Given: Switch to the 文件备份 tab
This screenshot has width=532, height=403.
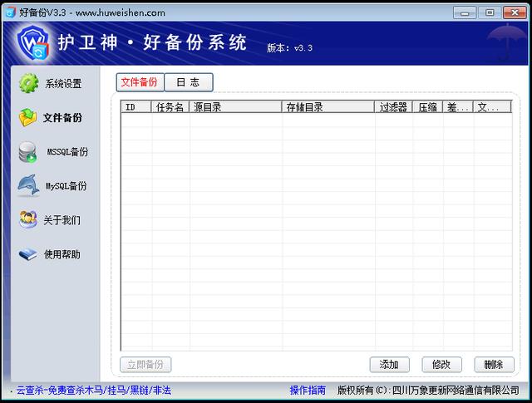Looking at the screenshot, I should [140, 82].
